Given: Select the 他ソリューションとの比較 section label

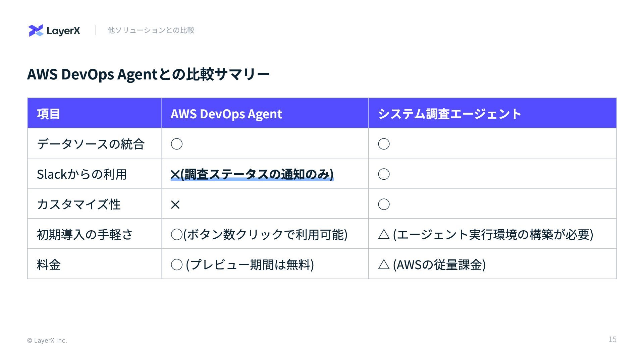Looking at the screenshot, I should click(151, 30).
